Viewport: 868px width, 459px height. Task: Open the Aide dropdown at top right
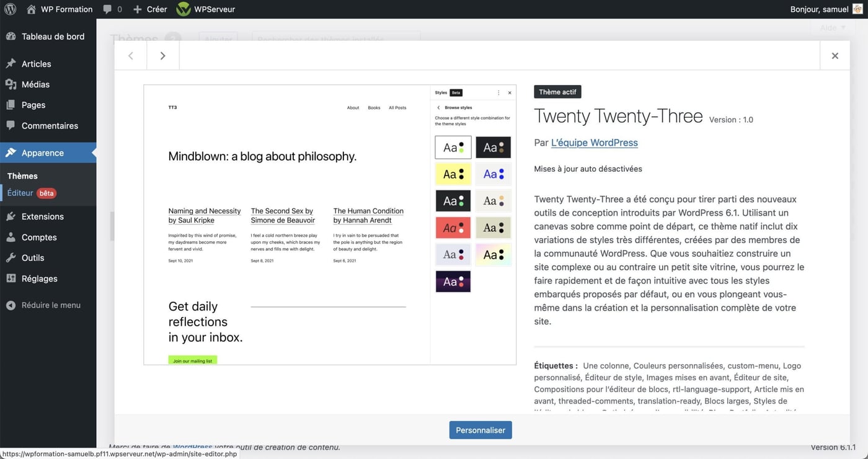pyautogui.click(x=831, y=27)
